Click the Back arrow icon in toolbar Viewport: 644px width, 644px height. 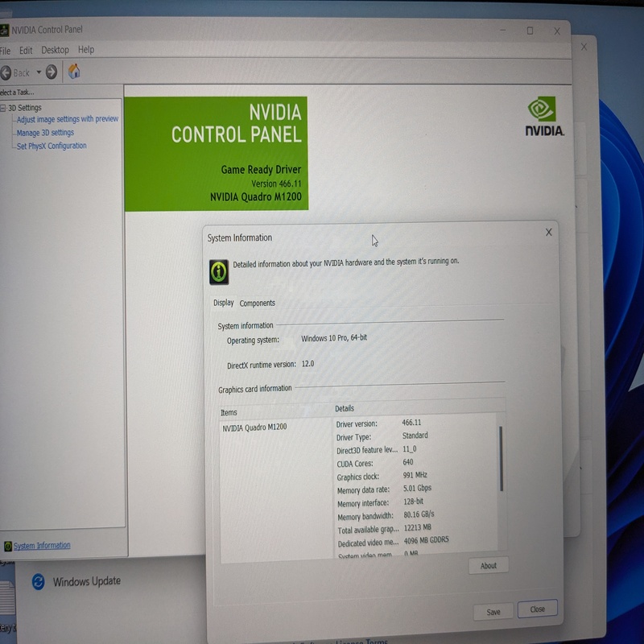coord(6,73)
